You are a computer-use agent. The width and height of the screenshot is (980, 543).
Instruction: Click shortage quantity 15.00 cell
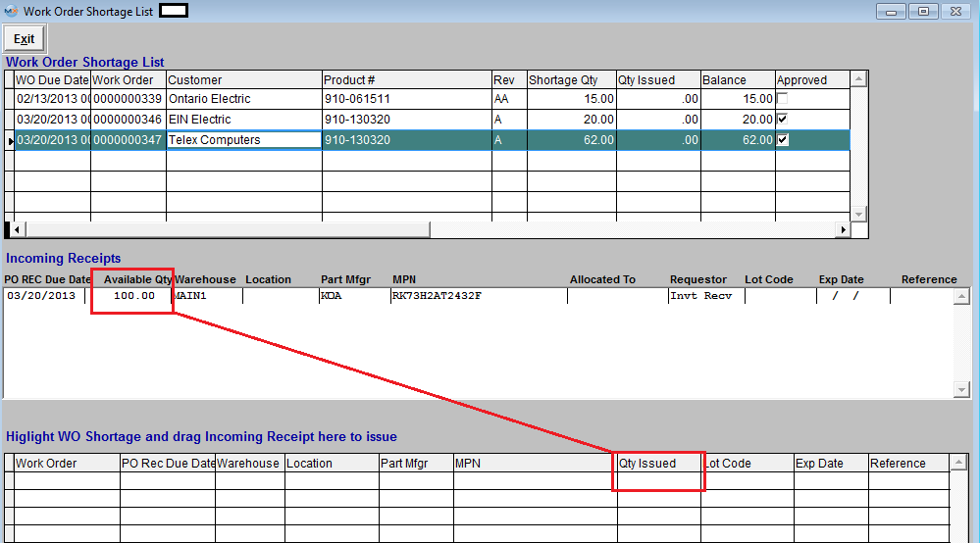click(571, 99)
